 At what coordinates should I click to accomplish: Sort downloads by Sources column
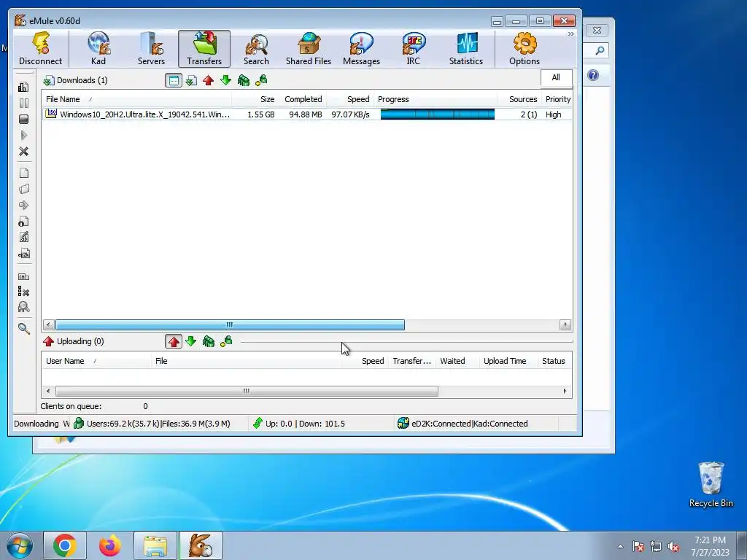coord(519,99)
